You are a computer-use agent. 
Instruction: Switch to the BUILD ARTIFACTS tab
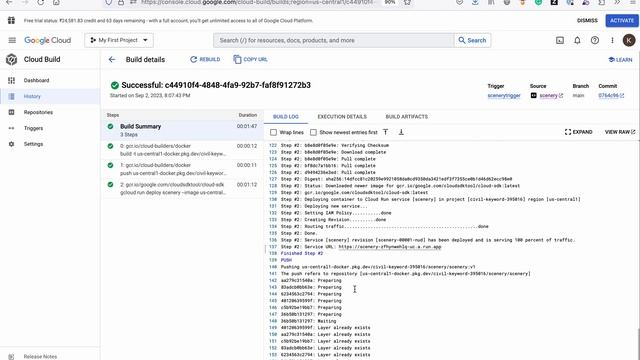(407, 117)
